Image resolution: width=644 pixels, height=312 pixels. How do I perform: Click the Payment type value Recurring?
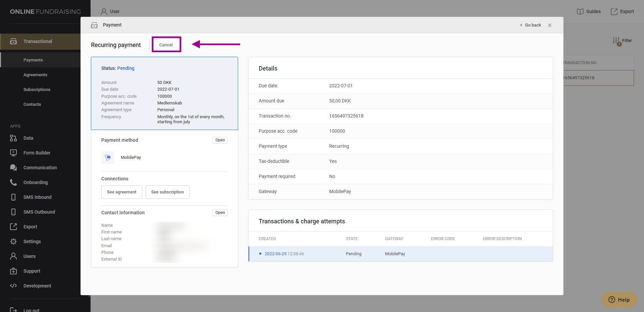[x=339, y=146]
